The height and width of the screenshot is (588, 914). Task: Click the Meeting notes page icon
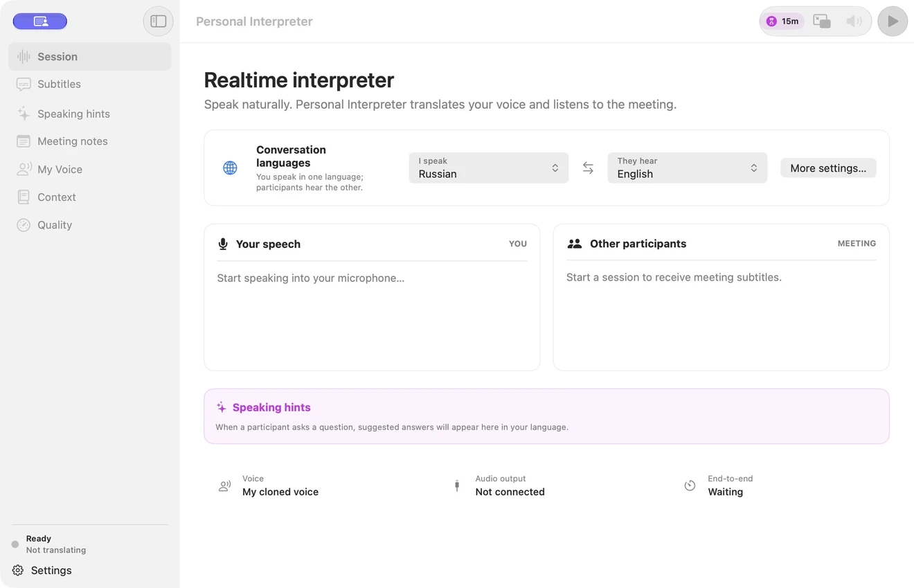pyautogui.click(x=24, y=141)
